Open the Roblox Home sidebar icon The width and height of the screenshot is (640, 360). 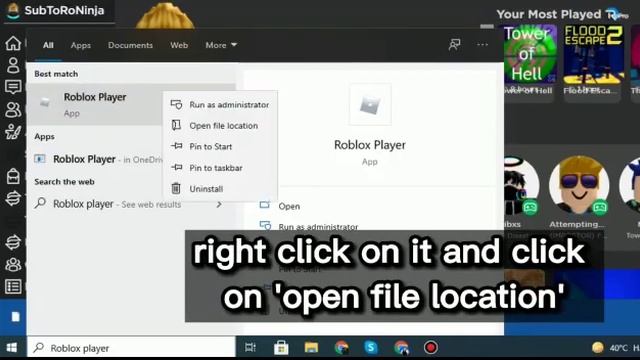[13, 43]
